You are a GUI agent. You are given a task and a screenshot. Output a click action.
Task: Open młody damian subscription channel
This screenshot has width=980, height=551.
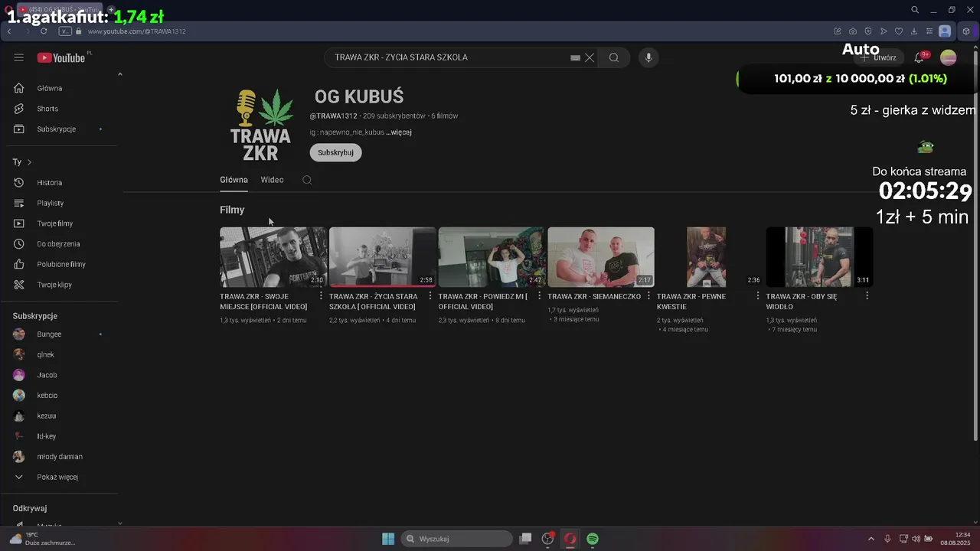pyautogui.click(x=60, y=457)
